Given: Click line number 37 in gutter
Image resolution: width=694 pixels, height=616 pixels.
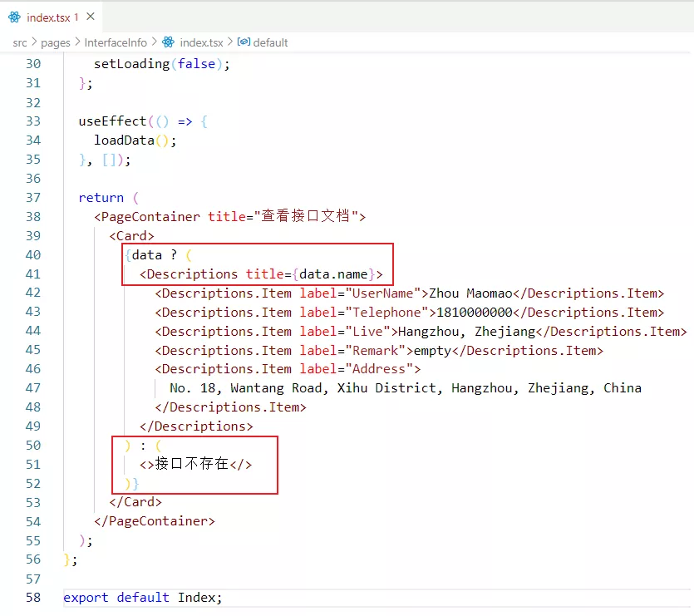Looking at the screenshot, I should [x=33, y=198].
